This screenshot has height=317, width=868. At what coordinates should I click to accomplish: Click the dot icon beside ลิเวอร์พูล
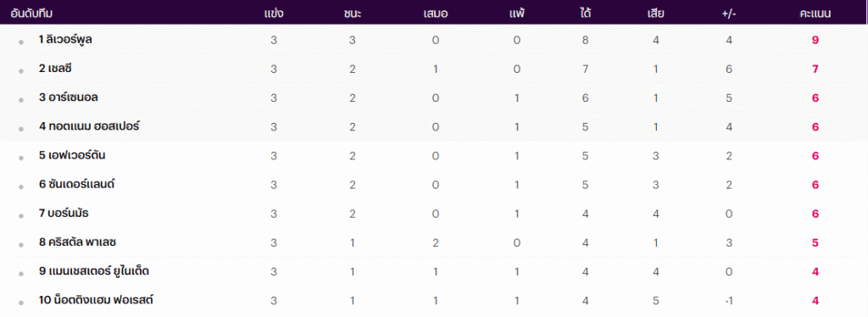[x=21, y=42]
